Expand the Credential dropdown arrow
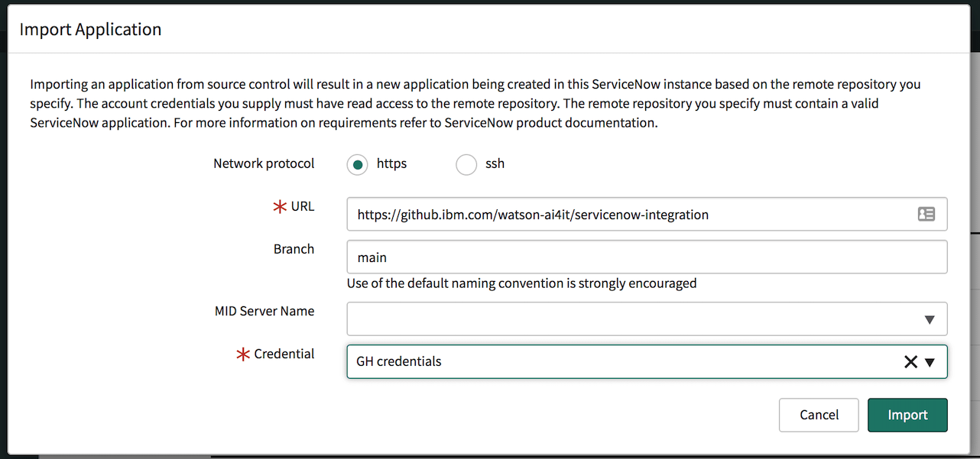 pos(930,362)
